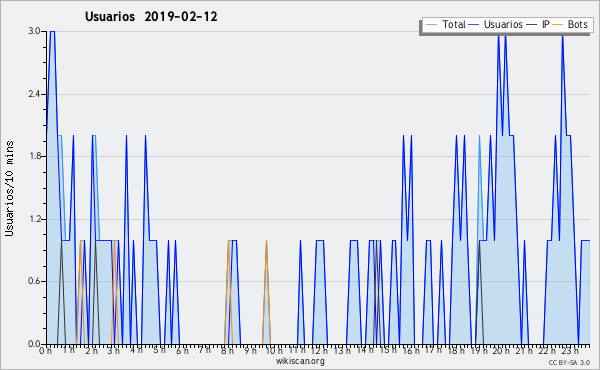Click the '18 h' x-axis label

pos(456,350)
